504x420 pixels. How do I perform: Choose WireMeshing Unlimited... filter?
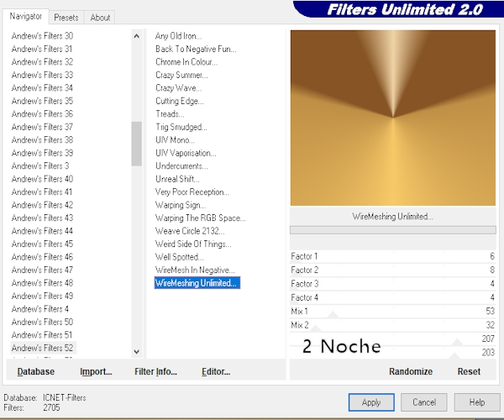(197, 283)
